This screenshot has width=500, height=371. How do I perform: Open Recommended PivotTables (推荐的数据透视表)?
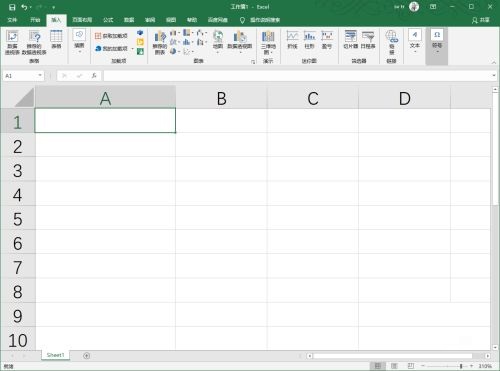(x=34, y=42)
